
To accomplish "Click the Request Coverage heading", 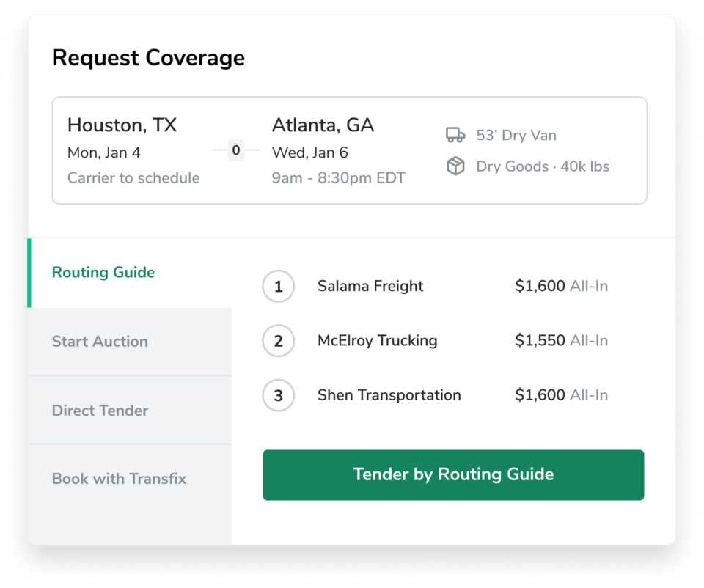I will tap(148, 58).
